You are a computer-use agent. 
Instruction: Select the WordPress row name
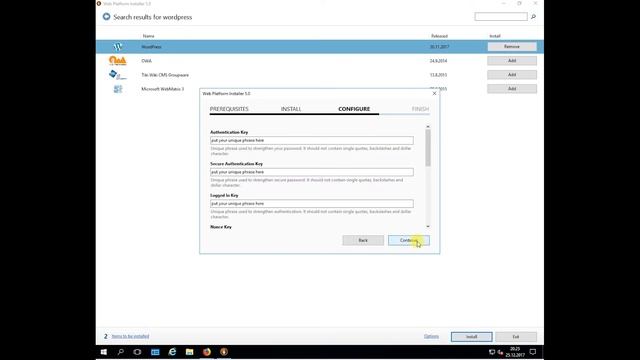coord(151,47)
